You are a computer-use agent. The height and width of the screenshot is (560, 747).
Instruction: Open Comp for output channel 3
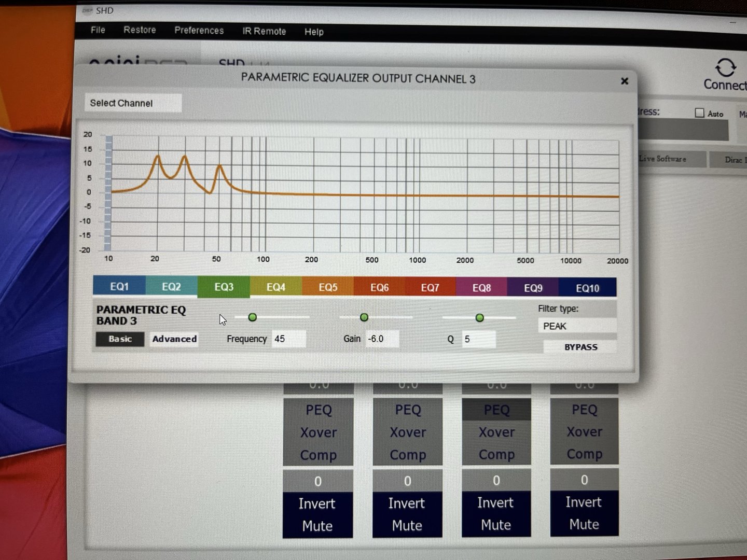[496, 455]
